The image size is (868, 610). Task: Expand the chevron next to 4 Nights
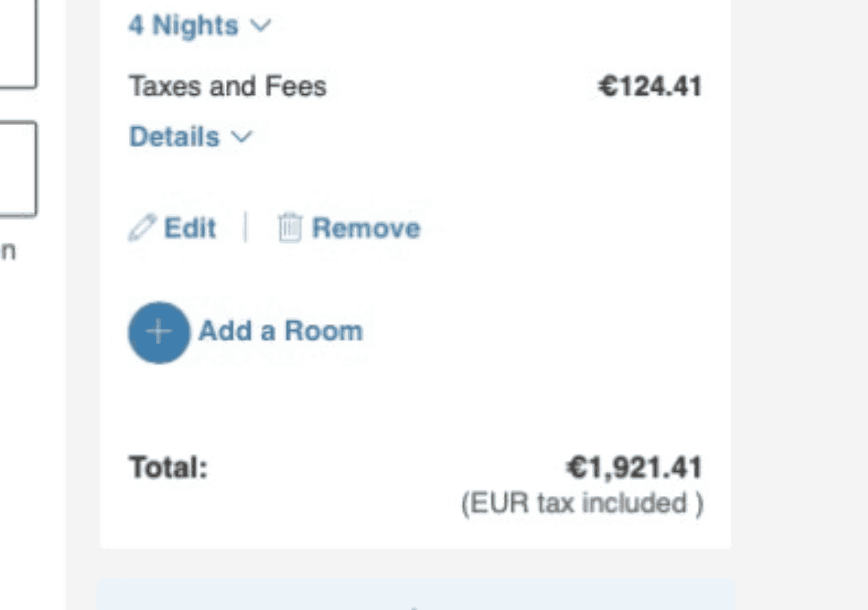coord(260,26)
